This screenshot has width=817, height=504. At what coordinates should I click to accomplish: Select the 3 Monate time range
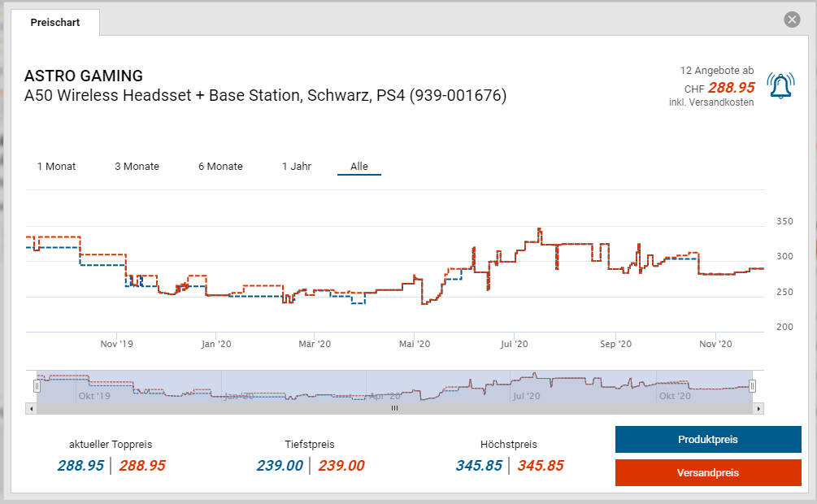click(137, 167)
